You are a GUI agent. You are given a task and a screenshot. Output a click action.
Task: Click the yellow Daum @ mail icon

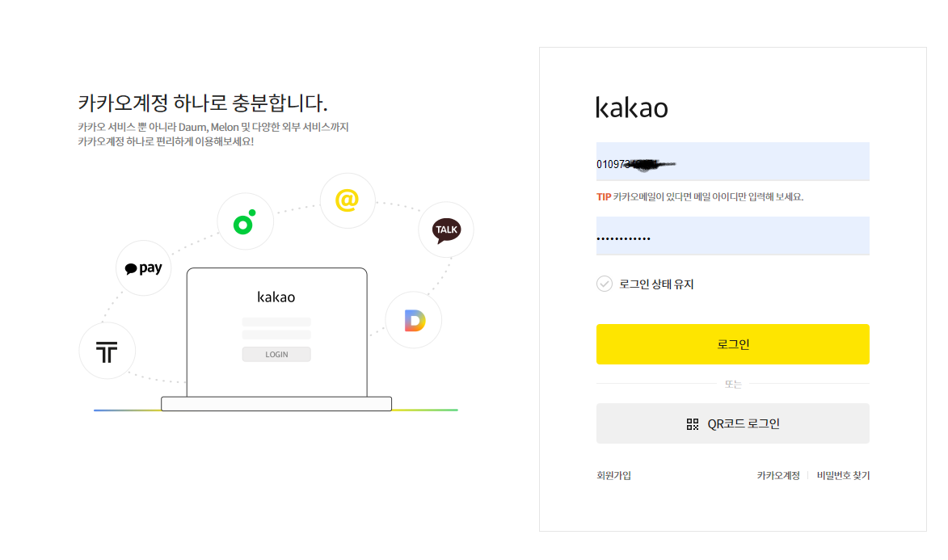click(x=347, y=200)
